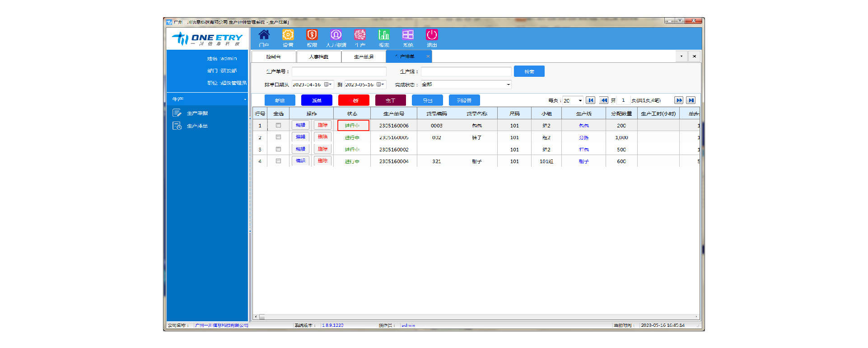Click the blue 派单 button
This screenshot has height=348, width=868.
click(x=317, y=100)
